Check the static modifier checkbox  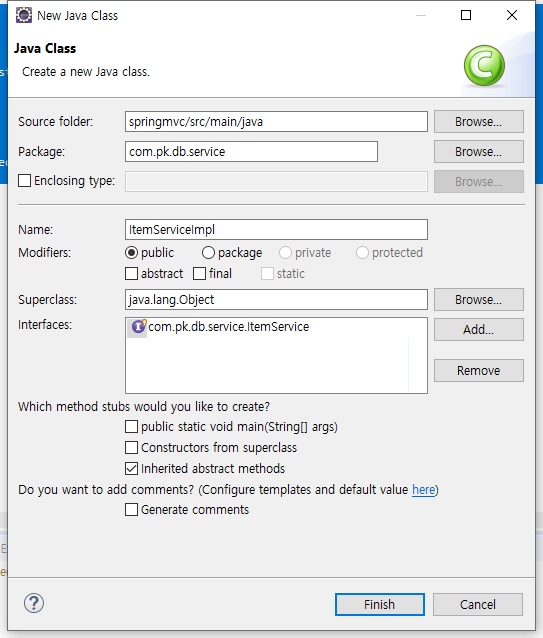pos(267,273)
